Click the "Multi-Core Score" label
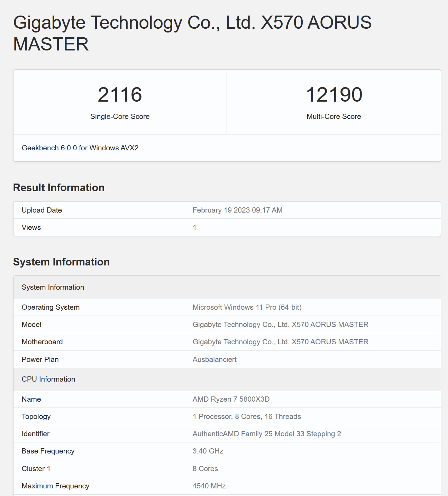The image size is (448, 496). click(x=334, y=116)
